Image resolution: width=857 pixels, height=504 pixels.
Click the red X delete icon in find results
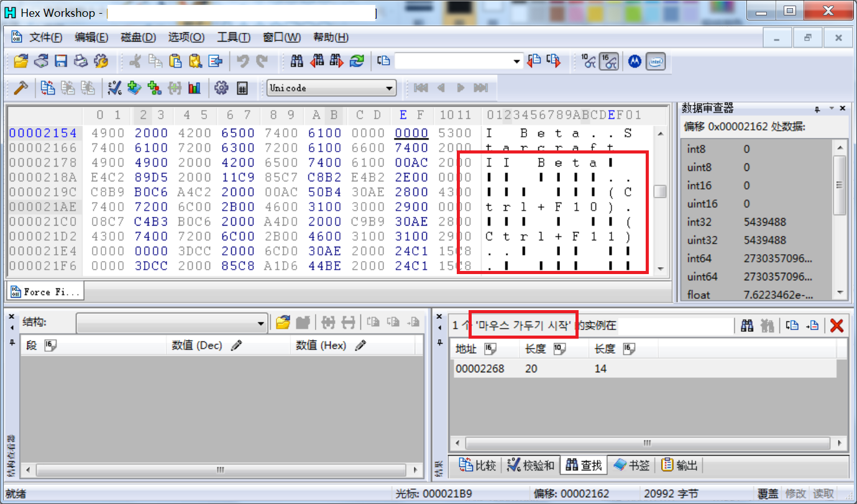[x=836, y=324]
